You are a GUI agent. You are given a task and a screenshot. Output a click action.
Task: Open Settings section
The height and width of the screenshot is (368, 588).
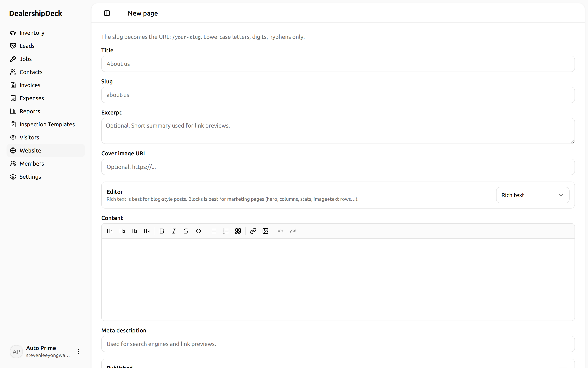(x=46, y=177)
